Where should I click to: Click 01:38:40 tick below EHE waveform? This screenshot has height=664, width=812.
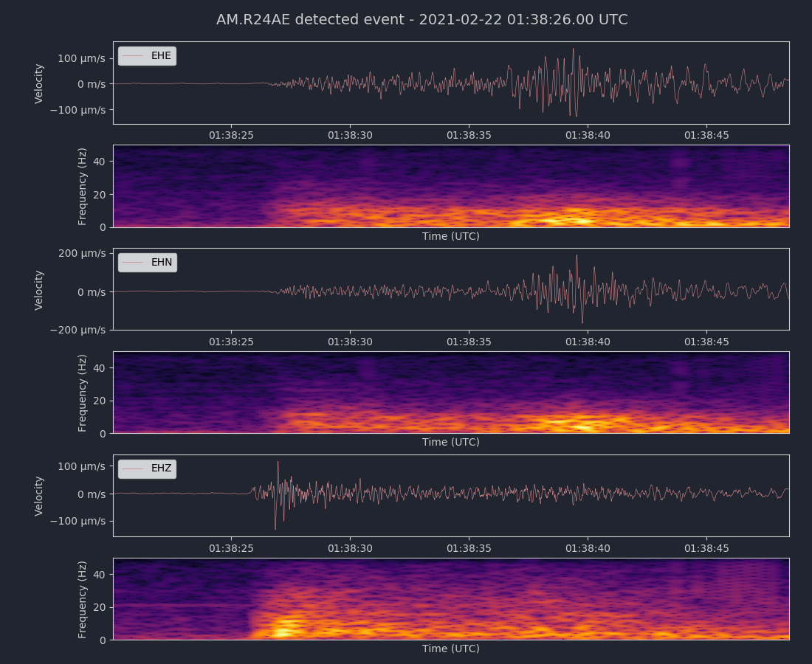(588, 136)
